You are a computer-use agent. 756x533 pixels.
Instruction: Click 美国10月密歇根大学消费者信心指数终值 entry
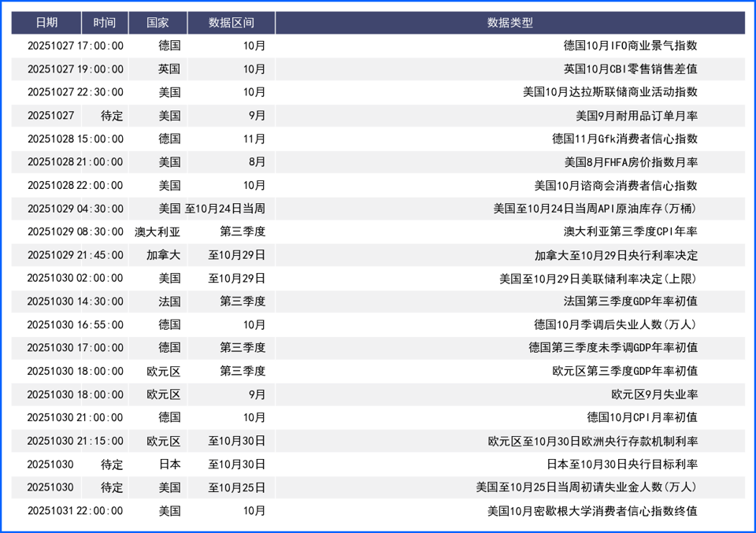point(592,511)
